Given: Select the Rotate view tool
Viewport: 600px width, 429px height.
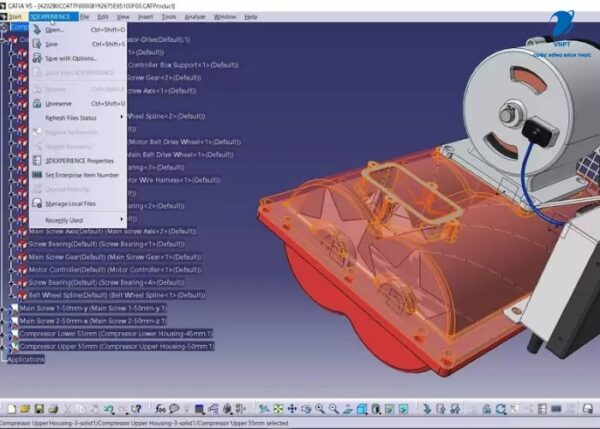Looking at the screenshot, I should click(x=306, y=409).
